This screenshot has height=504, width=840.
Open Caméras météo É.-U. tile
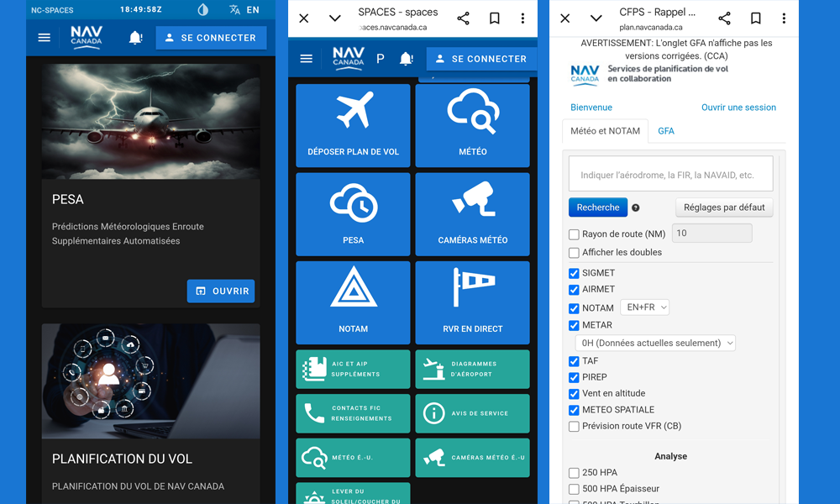pos(472,458)
